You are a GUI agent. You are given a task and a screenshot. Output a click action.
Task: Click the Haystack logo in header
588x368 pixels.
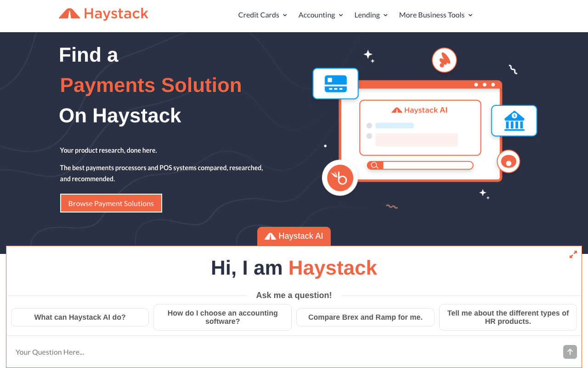click(103, 14)
